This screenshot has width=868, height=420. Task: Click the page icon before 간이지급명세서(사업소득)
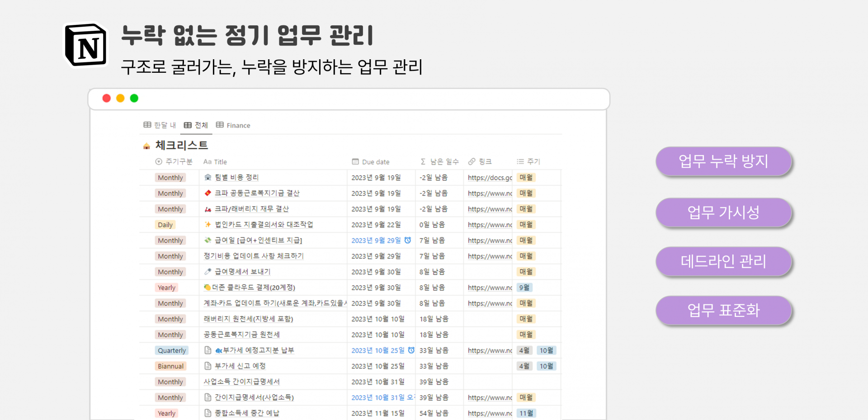(208, 397)
